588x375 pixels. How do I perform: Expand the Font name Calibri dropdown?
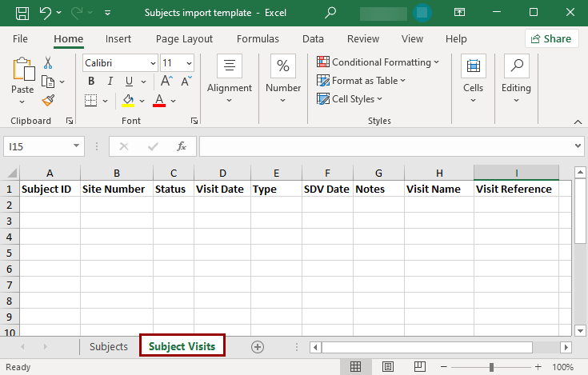(152, 62)
